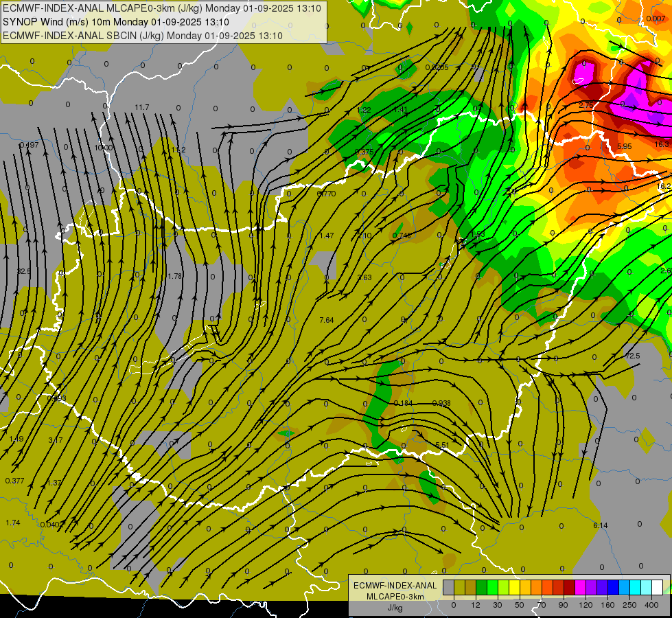Click the station value 3.17

pyautogui.click(x=56, y=439)
